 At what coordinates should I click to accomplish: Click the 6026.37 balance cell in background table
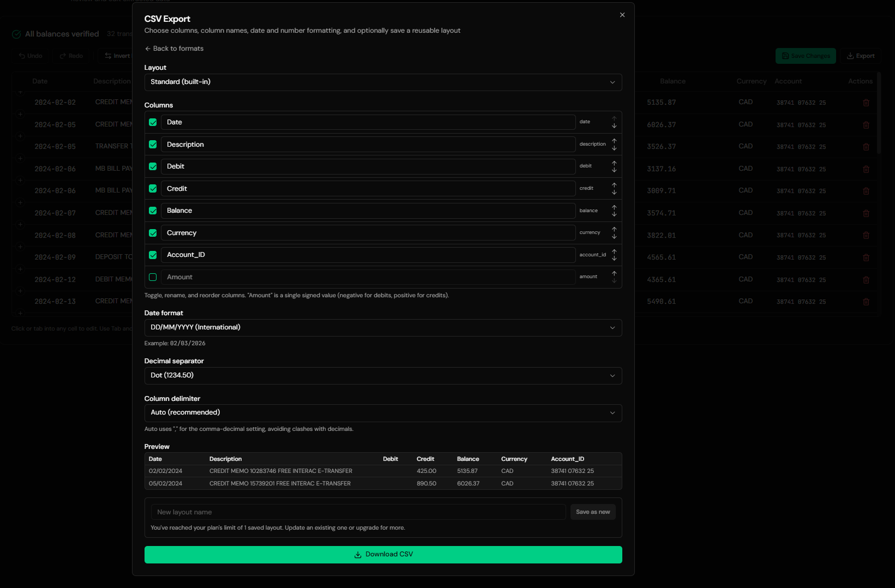coord(661,125)
